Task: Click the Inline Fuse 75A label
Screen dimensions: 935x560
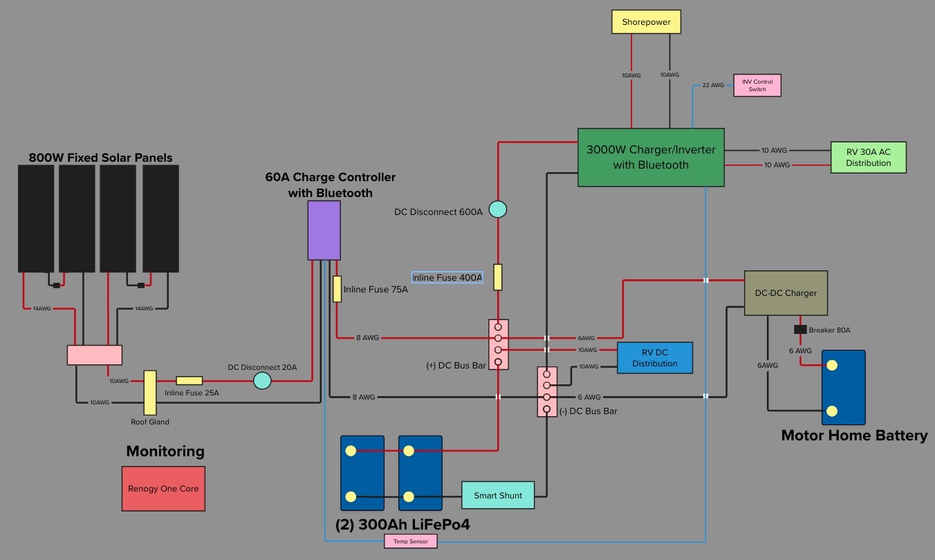Action: (376, 290)
